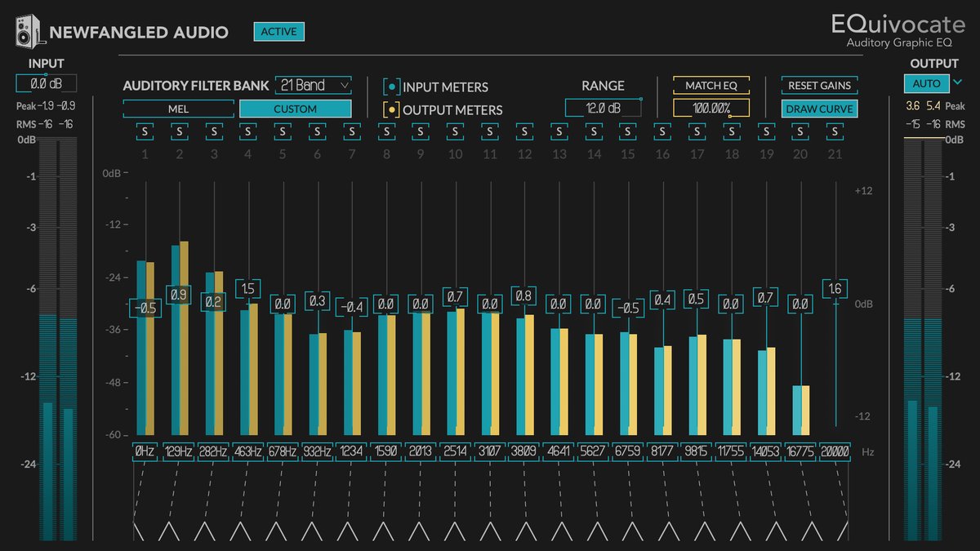Click the RESET GAINS button

(x=819, y=85)
